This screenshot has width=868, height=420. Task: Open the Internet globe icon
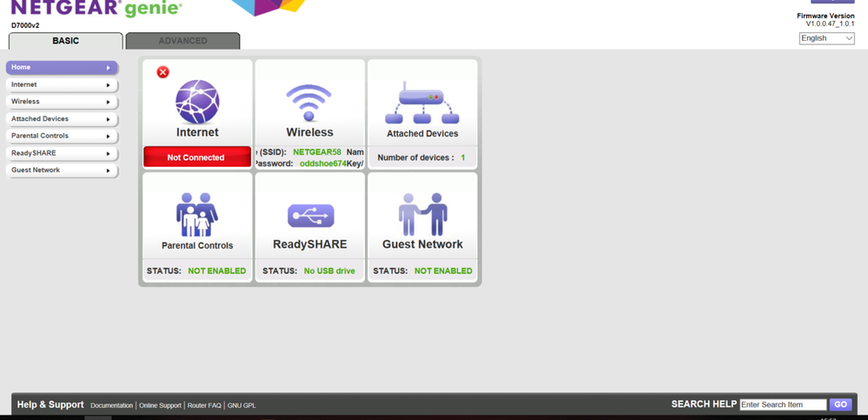[x=197, y=102]
